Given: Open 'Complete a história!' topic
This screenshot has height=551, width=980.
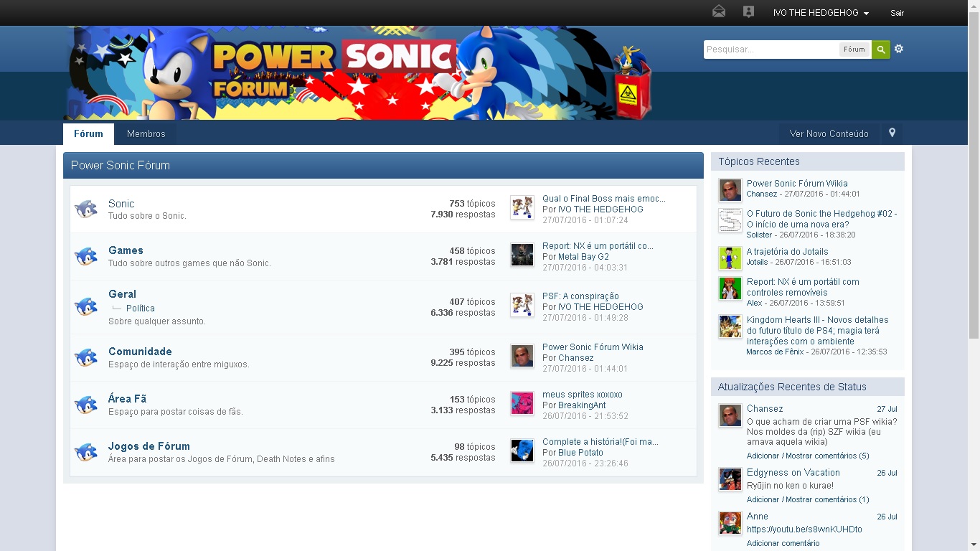Looking at the screenshot, I should pos(600,442).
